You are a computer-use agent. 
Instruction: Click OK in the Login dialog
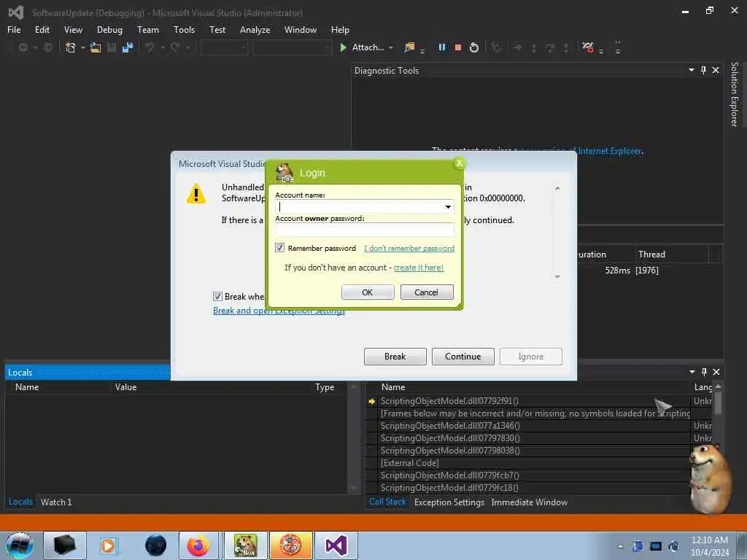coord(368,292)
